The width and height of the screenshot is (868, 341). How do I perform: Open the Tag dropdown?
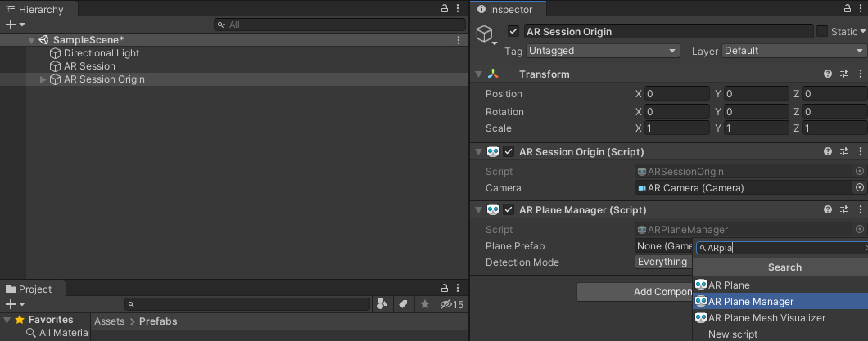coord(603,51)
